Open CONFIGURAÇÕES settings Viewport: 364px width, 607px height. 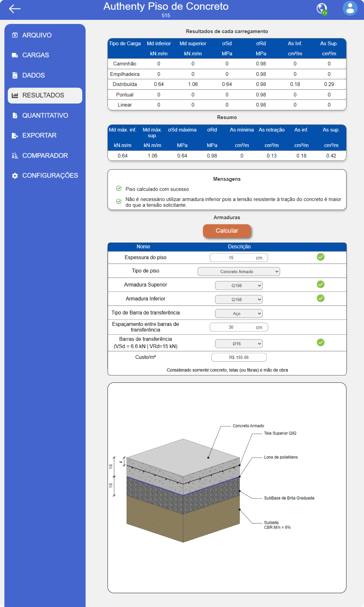click(x=45, y=176)
